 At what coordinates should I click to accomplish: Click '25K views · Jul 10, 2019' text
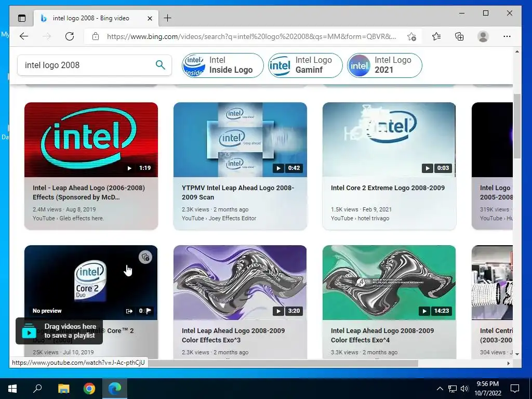[63, 352]
